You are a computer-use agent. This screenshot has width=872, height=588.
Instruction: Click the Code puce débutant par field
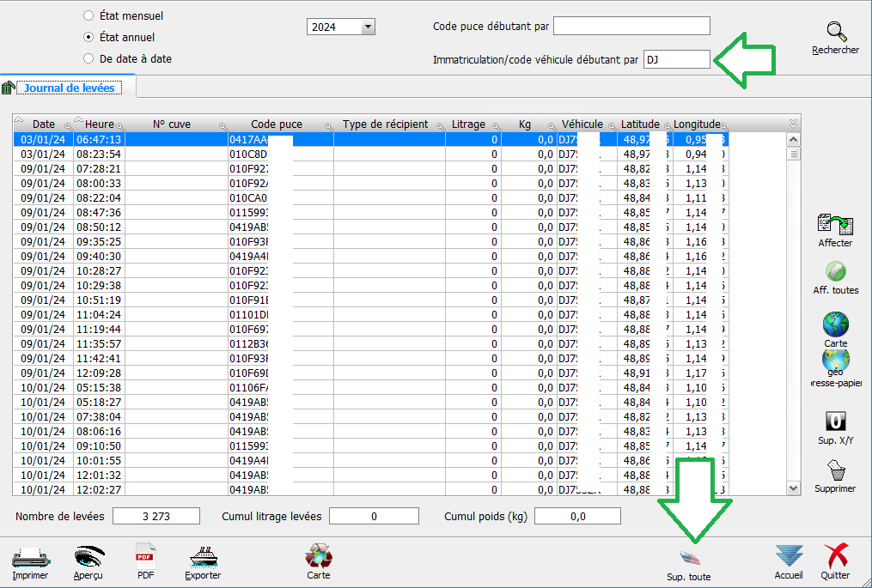pyautogui.click(x=631, y=27)
